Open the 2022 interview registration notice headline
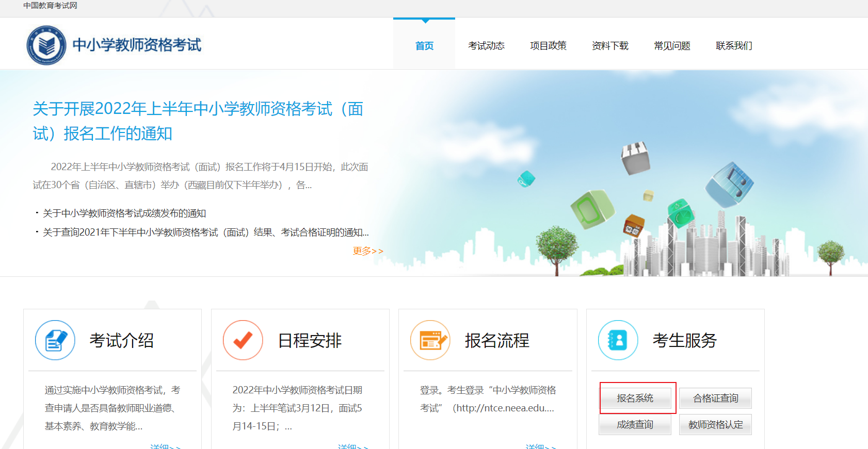The width and height of the screenshot is (868, 449). [198, 121]
